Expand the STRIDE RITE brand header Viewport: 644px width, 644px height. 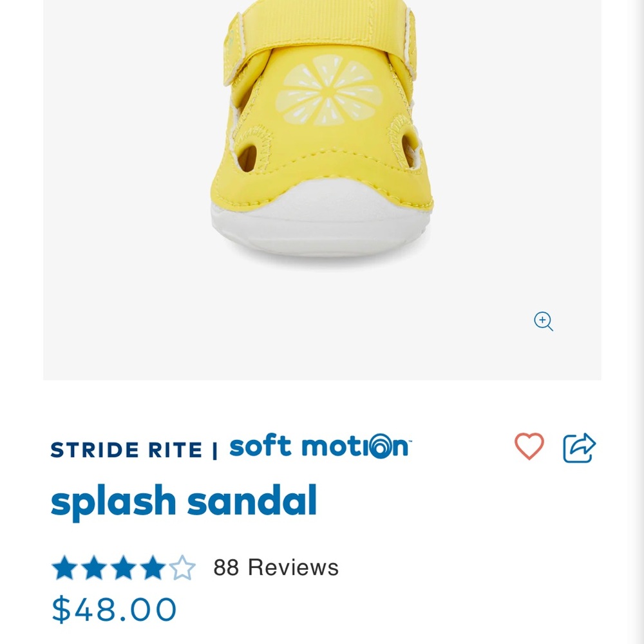click(126, 450)
